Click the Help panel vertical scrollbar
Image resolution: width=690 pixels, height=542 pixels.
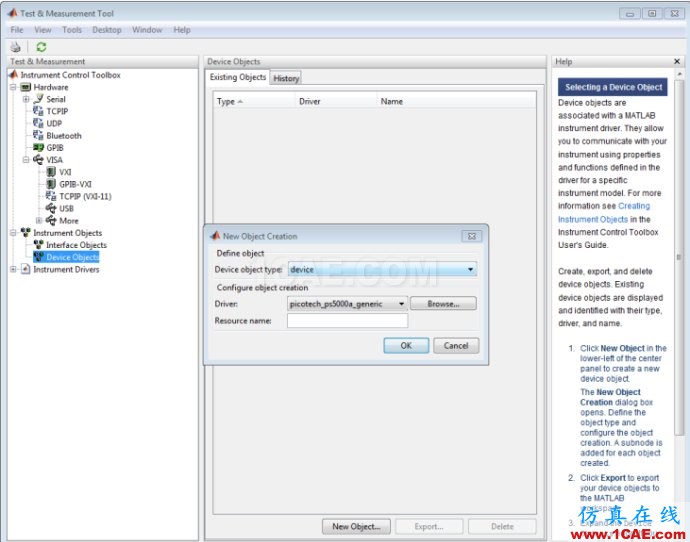pos(679,257)
